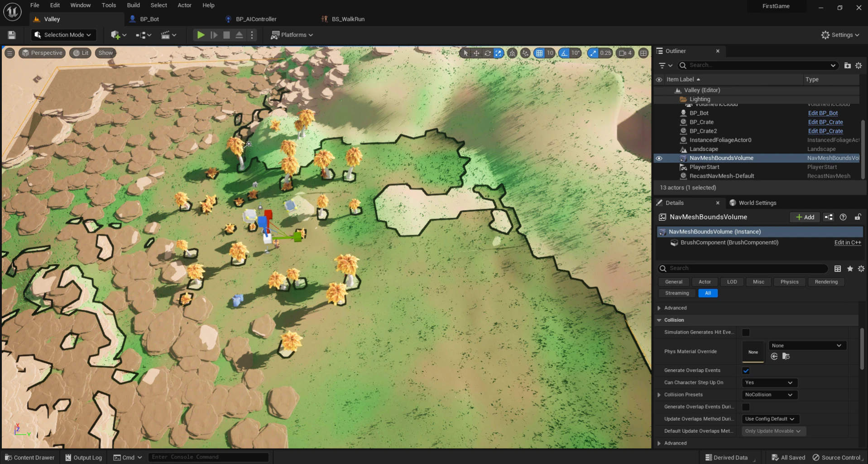The width and height of the screenshot is (868, 464).
Task: Toggle the Details panel lock icon
Action: point(858,217)
